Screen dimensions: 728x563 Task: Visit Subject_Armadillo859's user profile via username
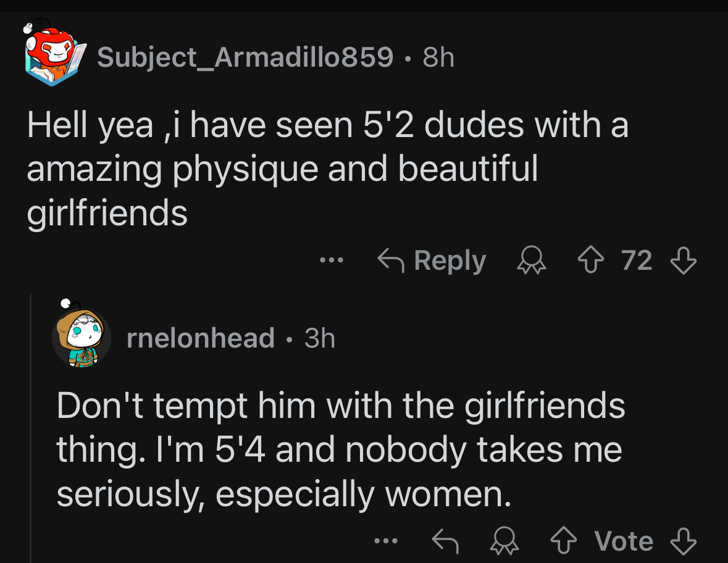245,57
